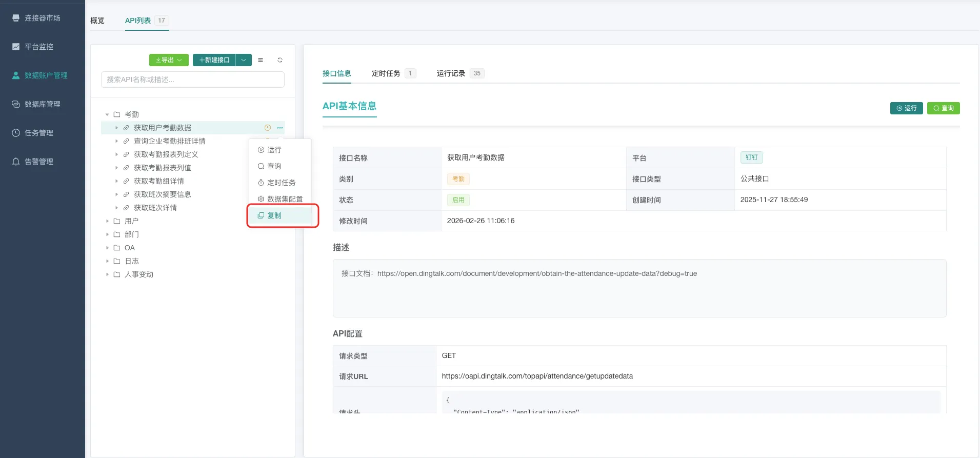
Task: Click the three-dot more icon on 获取用户考勤数据
Action: 280,128
